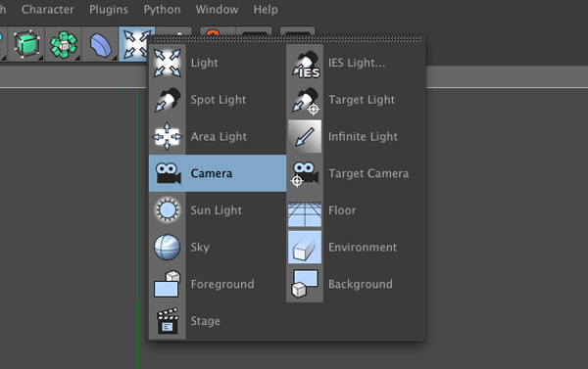Add a Sun Light from the palette
The image size is (588, 369).
pos(218,210)
